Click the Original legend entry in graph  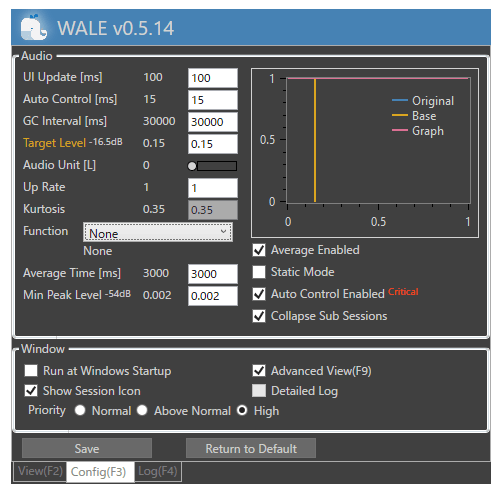(423, 100)
